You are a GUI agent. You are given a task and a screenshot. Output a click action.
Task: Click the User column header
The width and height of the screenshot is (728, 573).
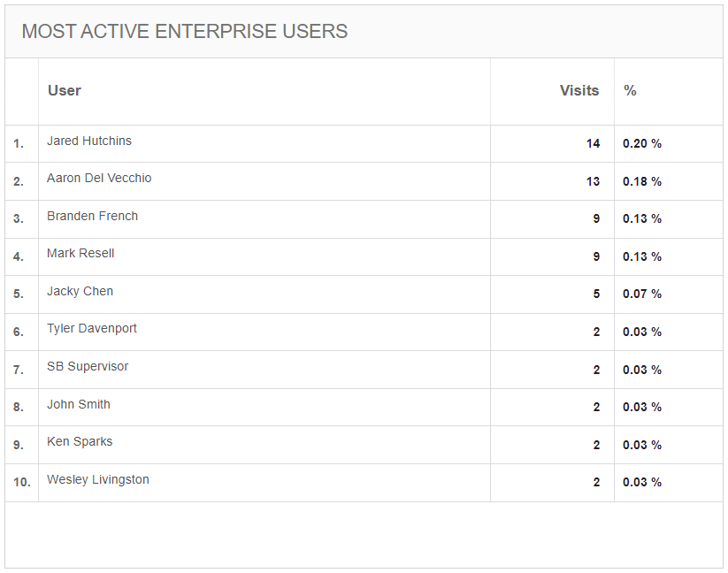[65, 90]
